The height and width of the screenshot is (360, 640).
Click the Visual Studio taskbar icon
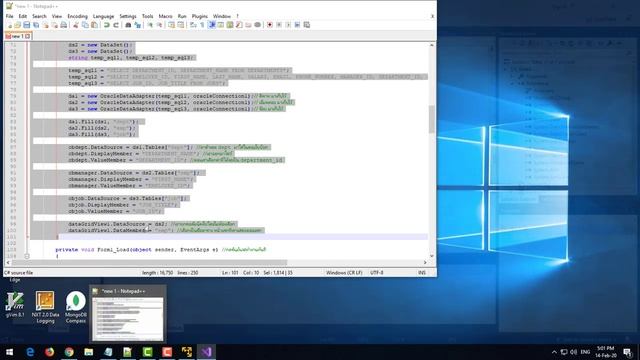[206, 352]
